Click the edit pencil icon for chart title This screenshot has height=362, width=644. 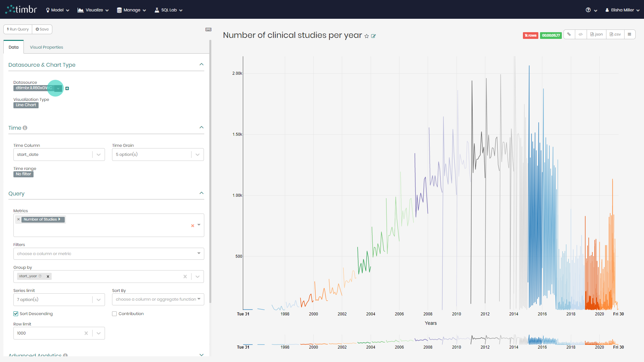click(x=374, y=35)
